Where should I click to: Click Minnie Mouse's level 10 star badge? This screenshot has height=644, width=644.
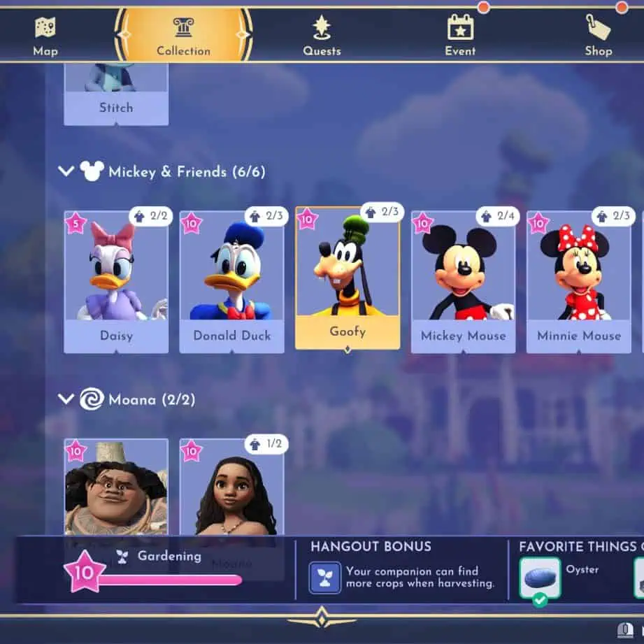pos(538,224)
